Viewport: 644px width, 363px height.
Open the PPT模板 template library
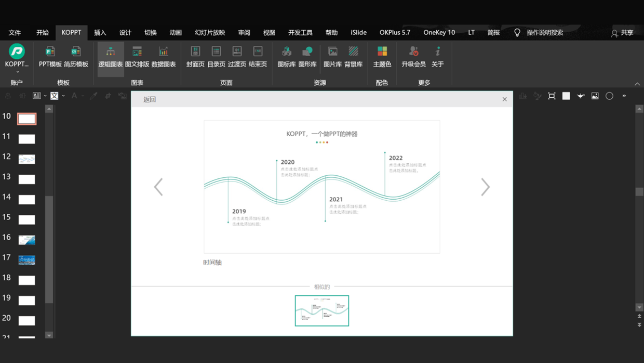50,57
